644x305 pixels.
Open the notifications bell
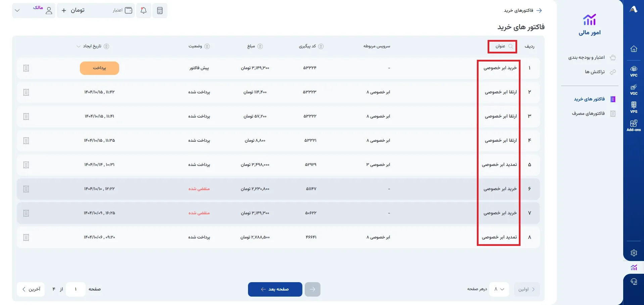[x=144, y=10]
